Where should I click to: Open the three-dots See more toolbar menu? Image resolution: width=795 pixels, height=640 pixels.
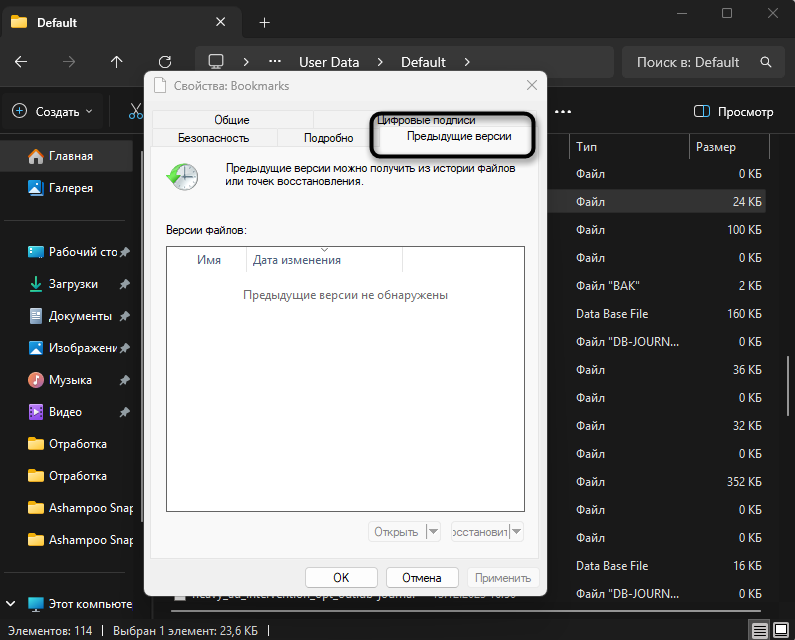(563, 112)
